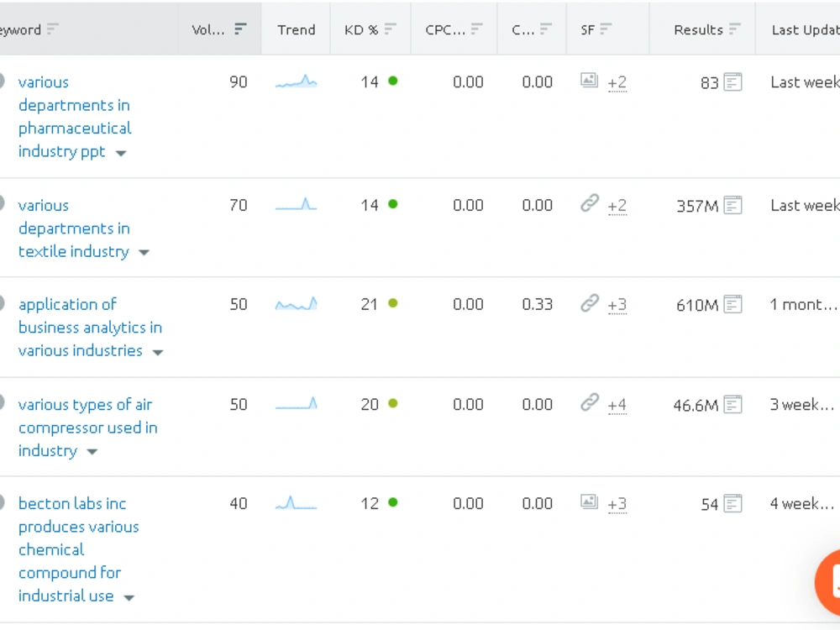Show +4 more SERP features for air compressor
Image resolution: width=840 pixels, height=630 pixels.
click(x=617, y=405)
